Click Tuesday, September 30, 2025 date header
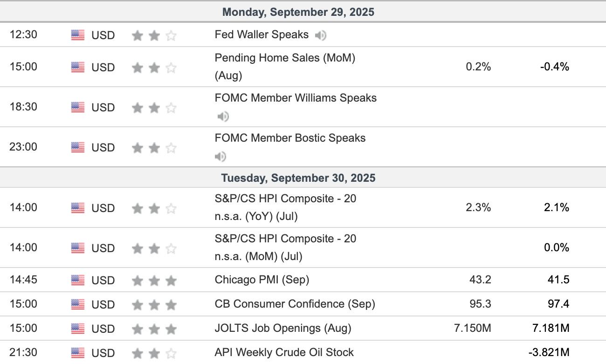The image size is (606, 364). click(298, 178)
